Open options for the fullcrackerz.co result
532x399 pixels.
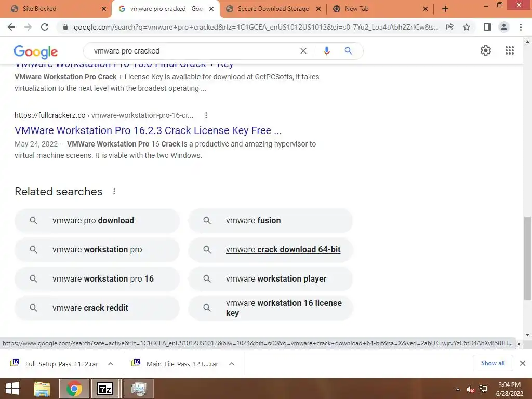(206, 115)
